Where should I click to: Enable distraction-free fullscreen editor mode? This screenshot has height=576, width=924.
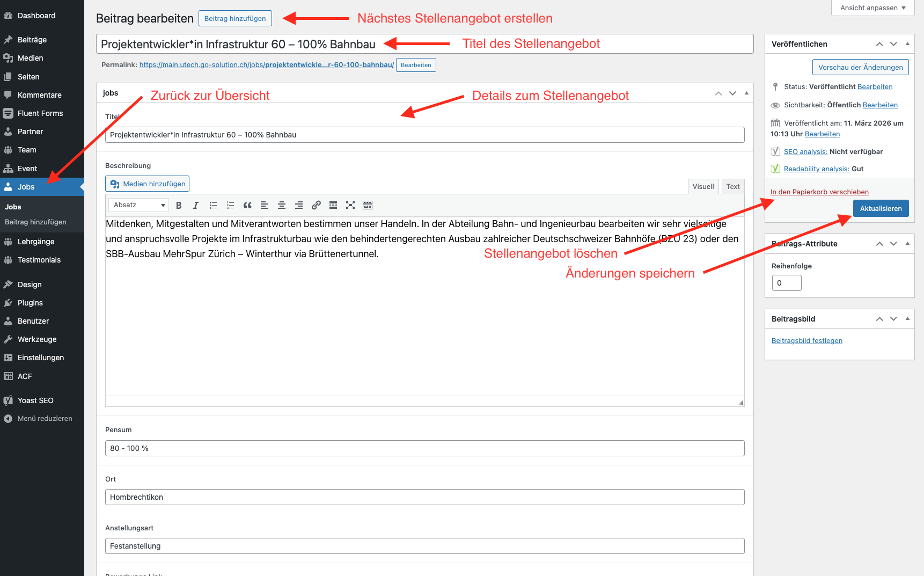350,205
